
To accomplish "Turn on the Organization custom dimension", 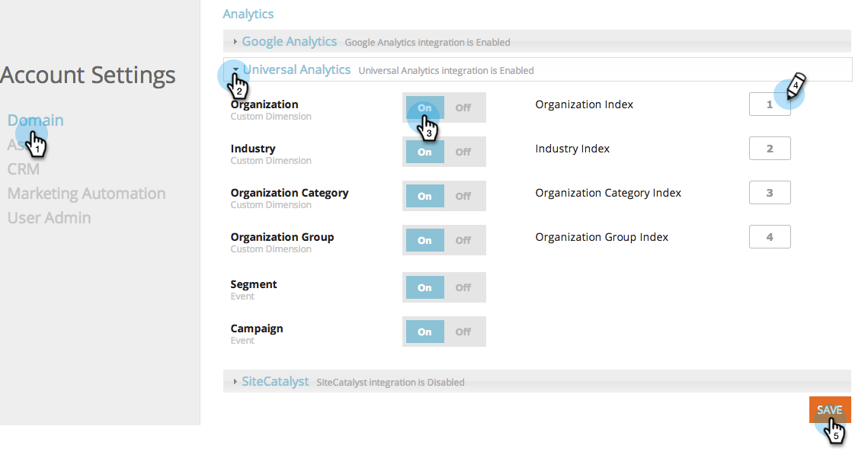I will [x=424, y=107].
